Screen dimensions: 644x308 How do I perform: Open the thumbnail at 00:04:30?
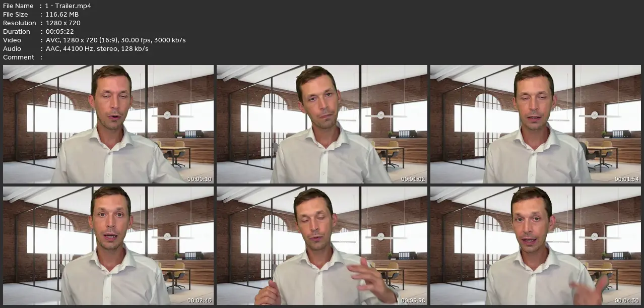(536, 246)
